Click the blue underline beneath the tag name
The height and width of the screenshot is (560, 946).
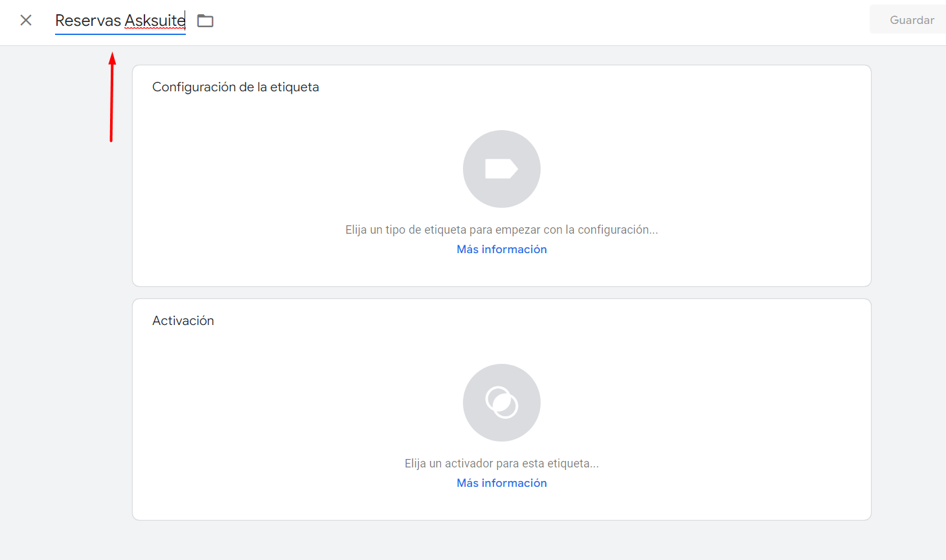(120, 34)
